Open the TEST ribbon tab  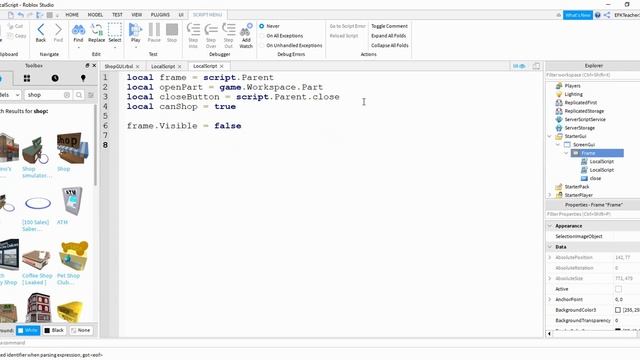pyautogui.click(x=117, y=15)
